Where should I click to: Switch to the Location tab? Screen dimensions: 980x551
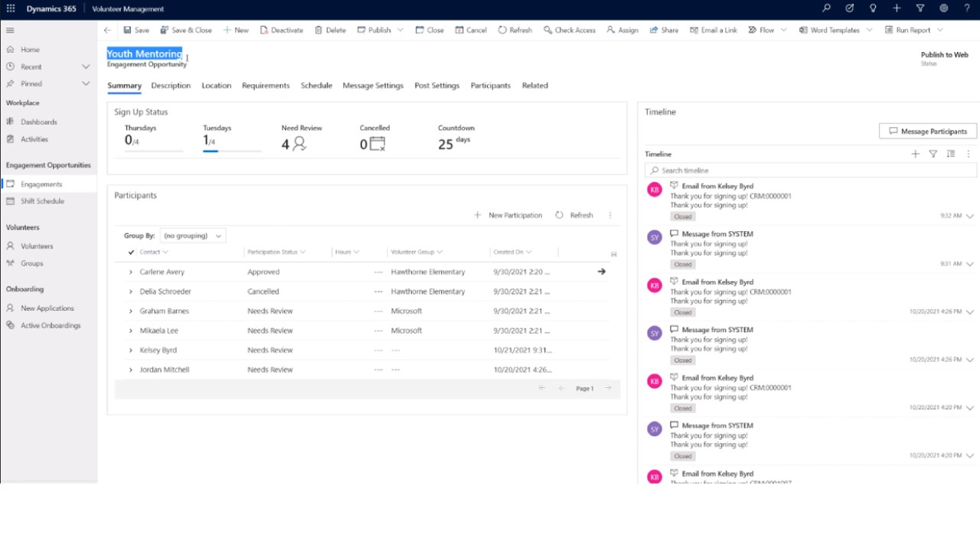pos(216,86)
